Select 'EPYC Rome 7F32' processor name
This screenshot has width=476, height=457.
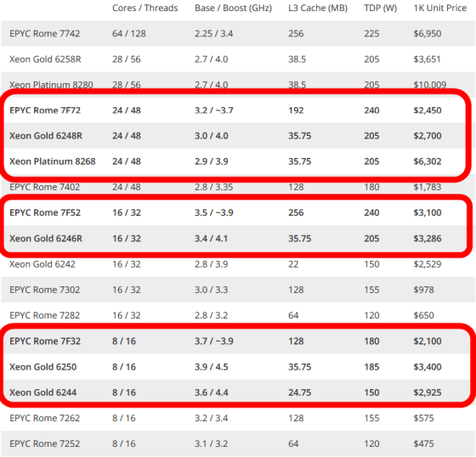coord(45,341)
